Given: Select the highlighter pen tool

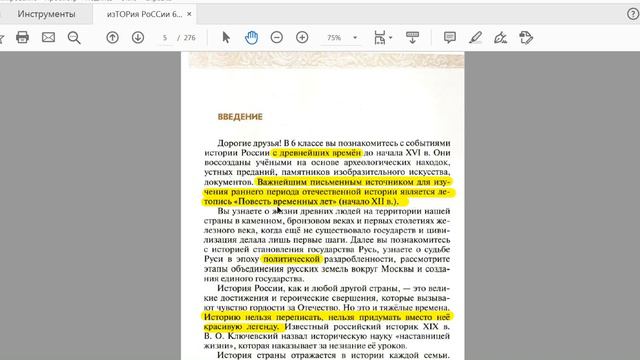Looking at the screenshot, I should (475, 38).
